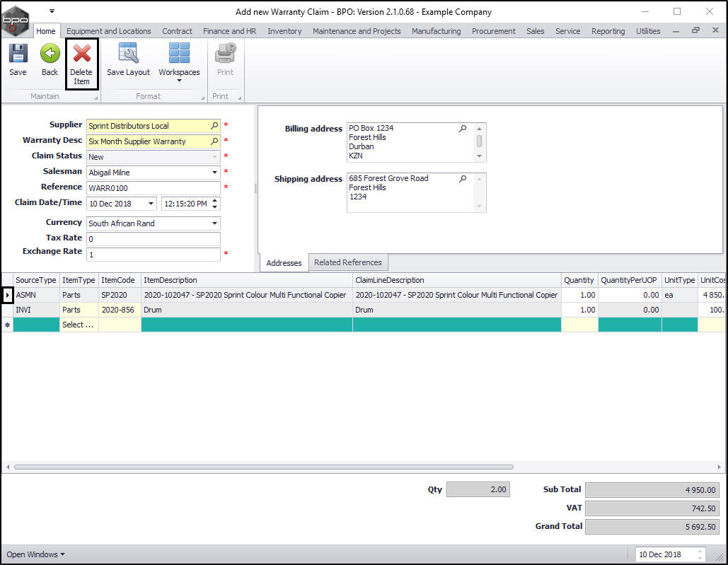This screenshot has height=565, width=728.
Task: Click the Warranty Desc search magnifier icon
Action: [214, 141]
